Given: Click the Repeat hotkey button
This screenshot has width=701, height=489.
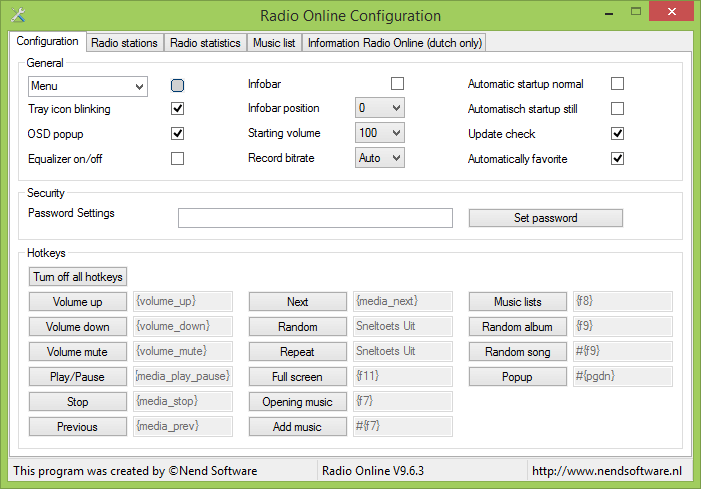Looking at the screenshot, I should (x=298, y=352).
